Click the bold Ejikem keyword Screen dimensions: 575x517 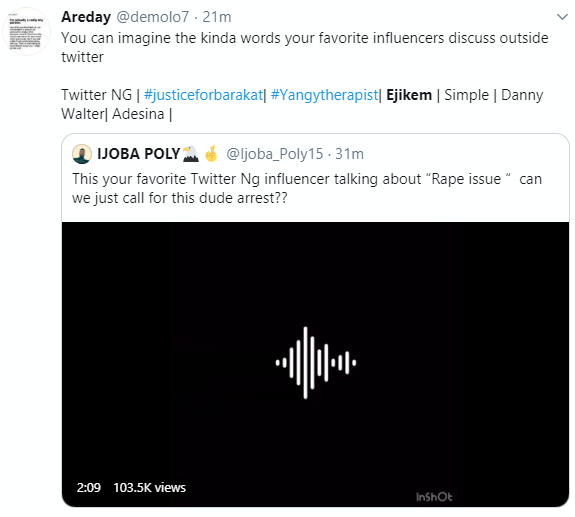(409, 95)
